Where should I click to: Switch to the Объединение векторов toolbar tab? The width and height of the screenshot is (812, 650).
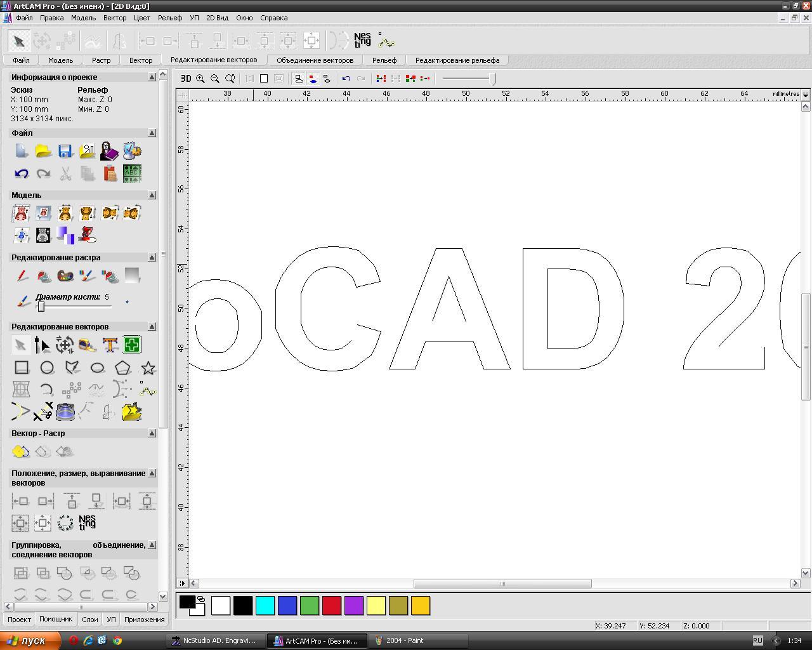tap(315, 60)
